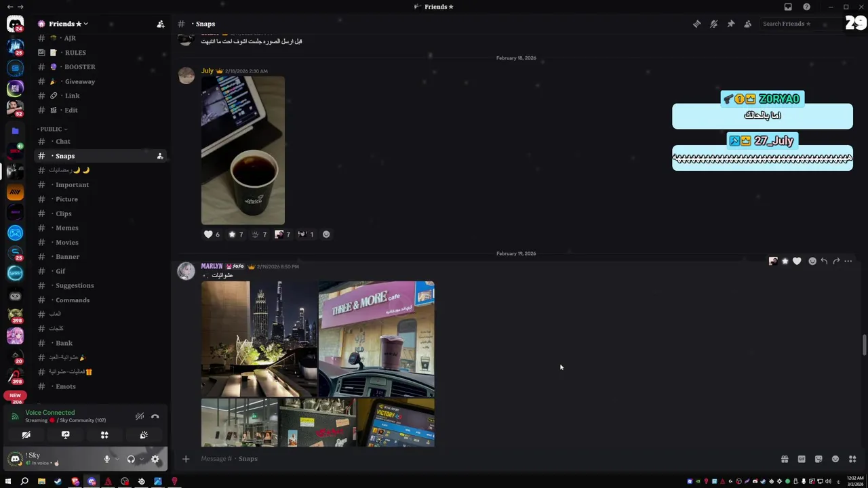Open the soundboard

(x=144, y=435)
